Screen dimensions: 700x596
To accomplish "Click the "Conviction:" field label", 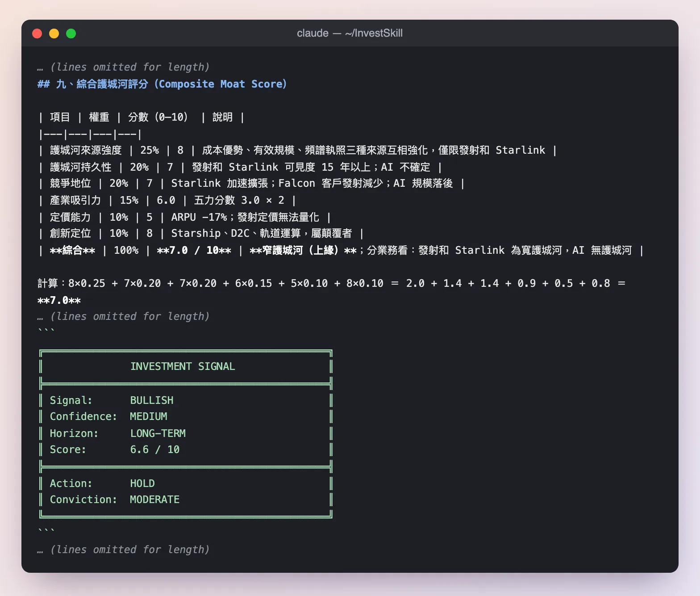I will point(83,499).
